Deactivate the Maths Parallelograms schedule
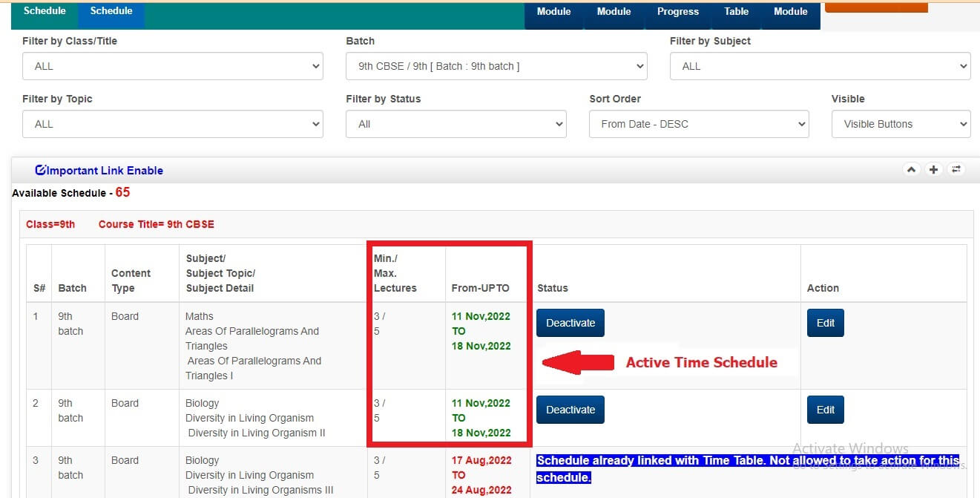Viewport: 980px width, 498px height. (x=570, y=323)
